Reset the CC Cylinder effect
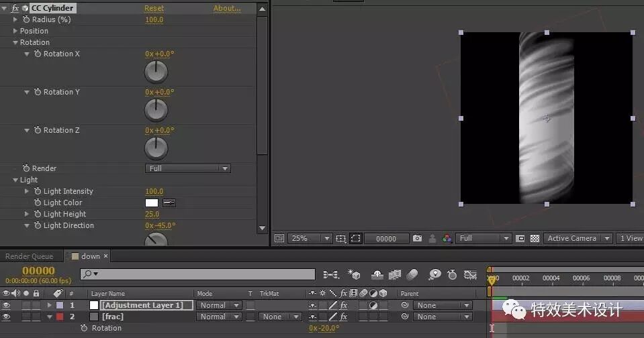Screen dimensions: 644x338 coord(154,8)
